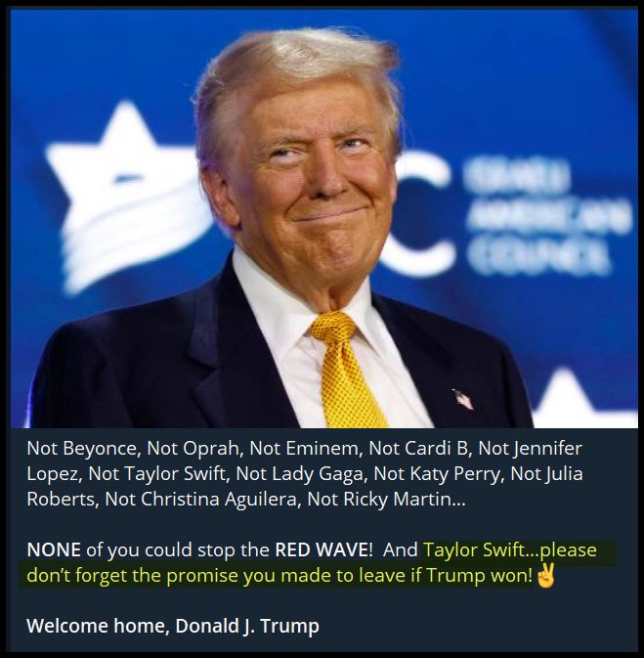Click the bold RED WAVE! text
The height and width of the screenshot is (658, 644).
click(x=323, y=549)
